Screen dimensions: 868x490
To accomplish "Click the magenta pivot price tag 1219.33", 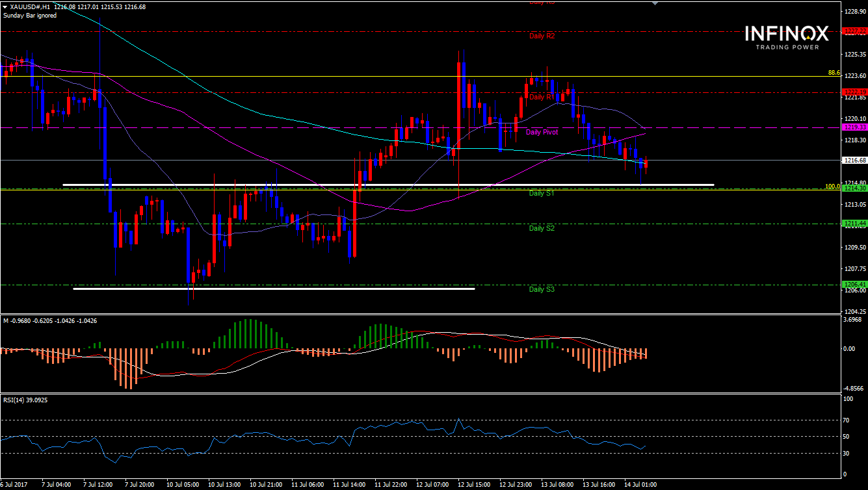I will coord(854,127).
